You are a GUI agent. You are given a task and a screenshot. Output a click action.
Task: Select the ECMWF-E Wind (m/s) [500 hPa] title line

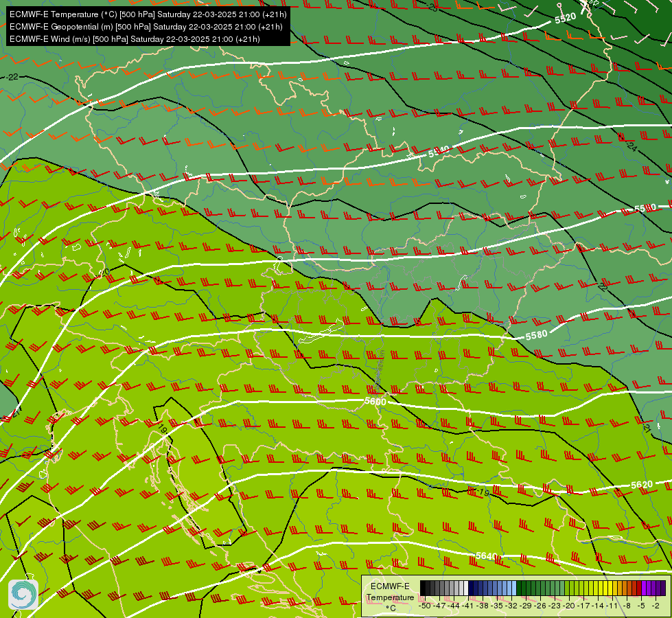pos(135,39)
